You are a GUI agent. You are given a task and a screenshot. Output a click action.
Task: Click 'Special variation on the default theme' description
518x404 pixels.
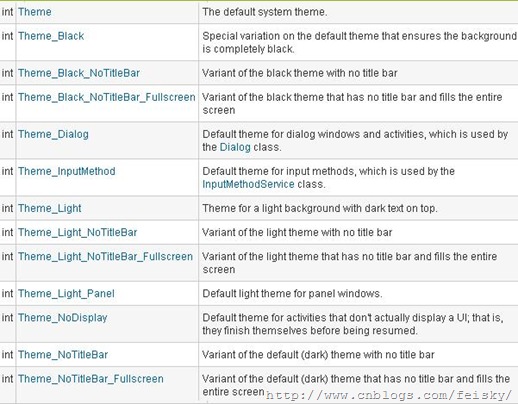(x=359, y=42)
